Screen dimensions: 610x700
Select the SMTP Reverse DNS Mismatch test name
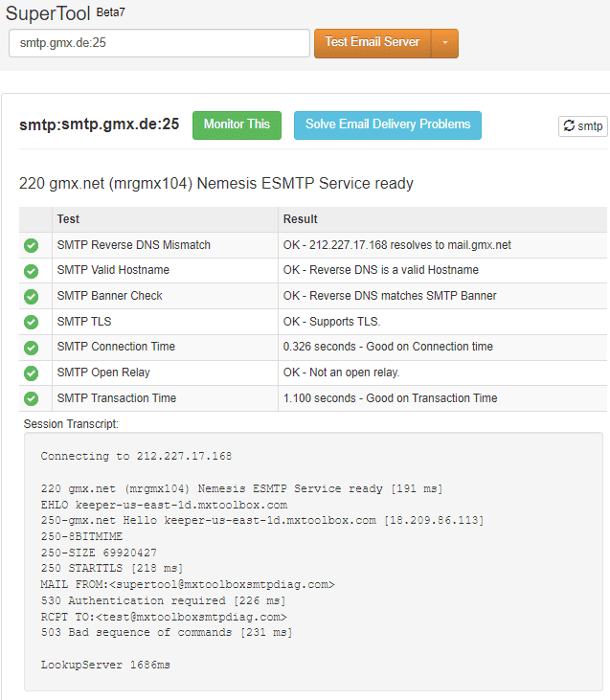click(133, 245)
